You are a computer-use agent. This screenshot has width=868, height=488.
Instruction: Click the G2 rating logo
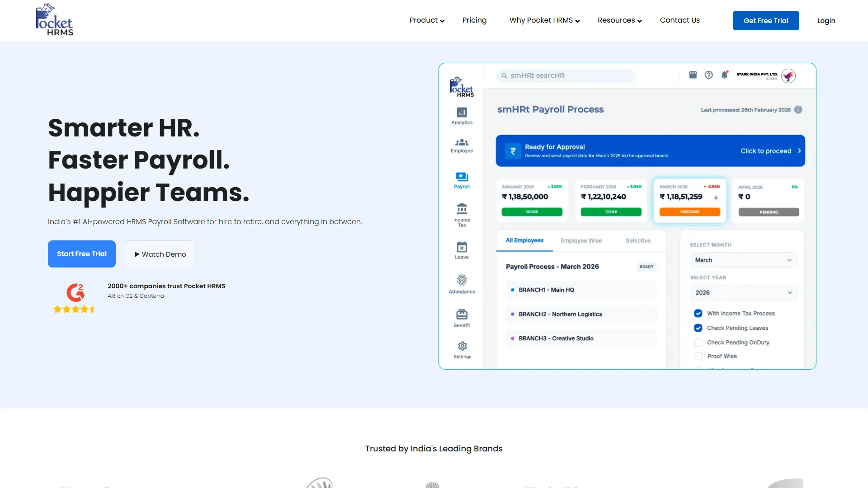(x=75, y=292)
